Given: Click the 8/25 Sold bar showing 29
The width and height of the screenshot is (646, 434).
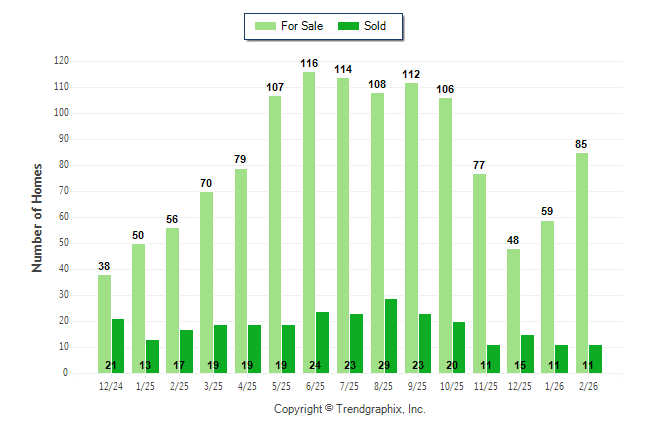Looking at the screenshot, I should pos(391,336).
